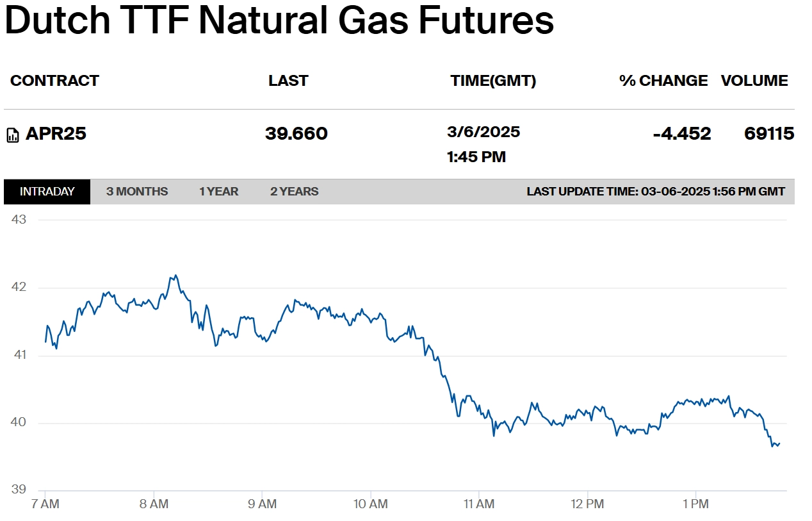Click the % CHANGE column header

pos(663,81)
